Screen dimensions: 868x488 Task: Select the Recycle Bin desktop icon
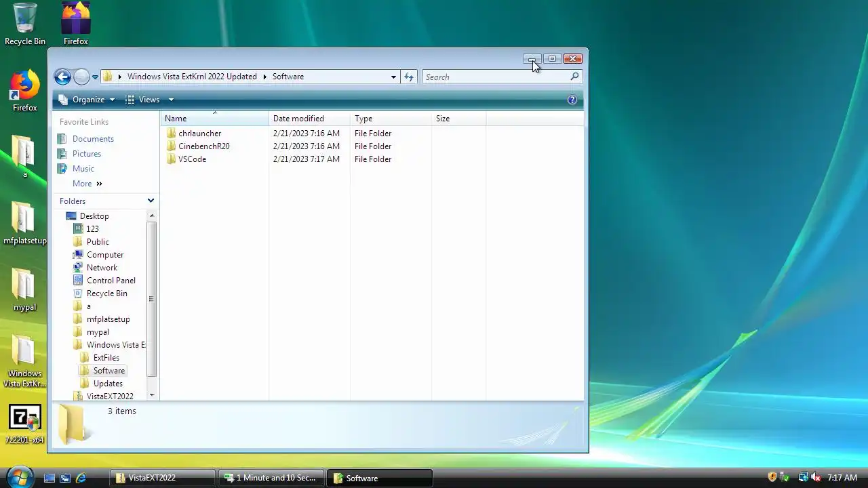click(x=25, y=24)
